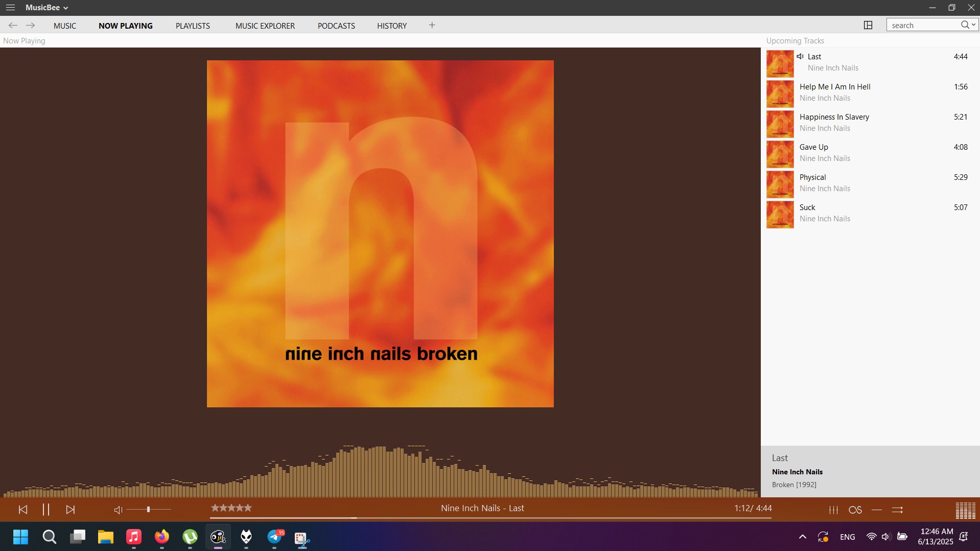Screen dimensions: 980x551
Task: Switch to the HISTORY tab
Action: pyautogui.click(x=392, y=26)
